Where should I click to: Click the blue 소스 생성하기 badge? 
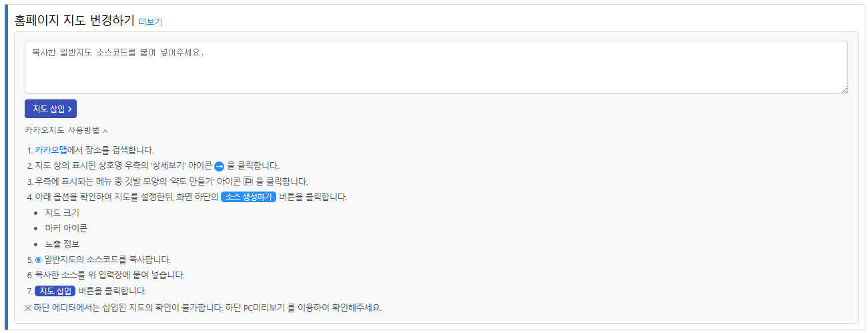tap(248, 197)
